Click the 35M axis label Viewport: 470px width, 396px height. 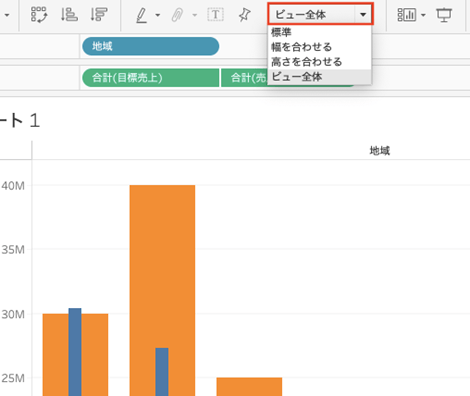click(x=13, y=250)
